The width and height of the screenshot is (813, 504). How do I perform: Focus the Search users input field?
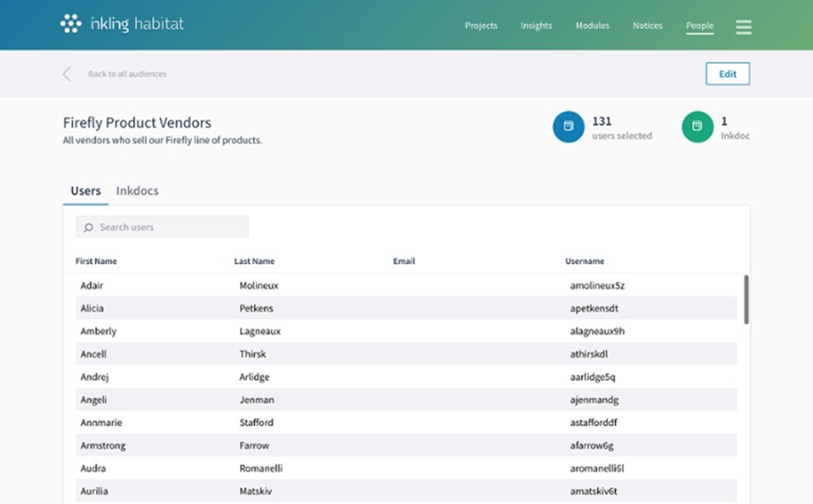click(x=169, y=227)
